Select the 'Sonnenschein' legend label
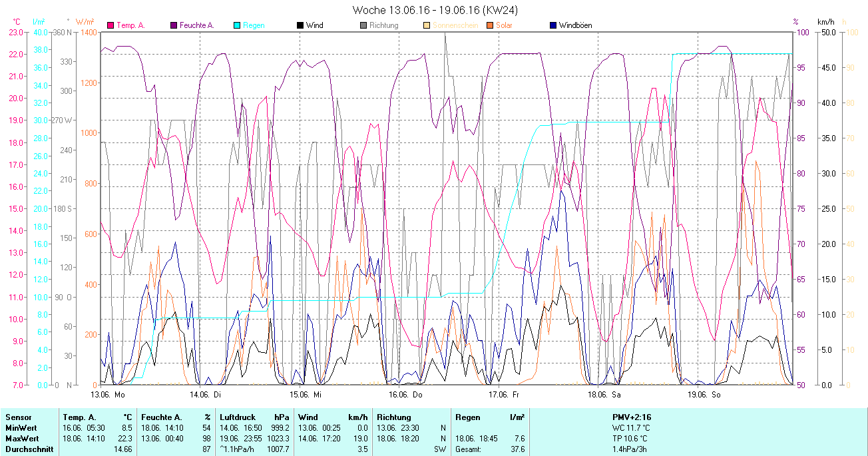Image resolution: width=868 pixels, height=456 pixels. click(455, 25)
